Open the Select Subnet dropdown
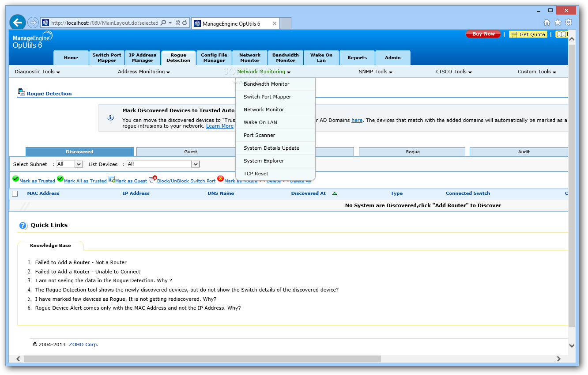 [70, 164]
